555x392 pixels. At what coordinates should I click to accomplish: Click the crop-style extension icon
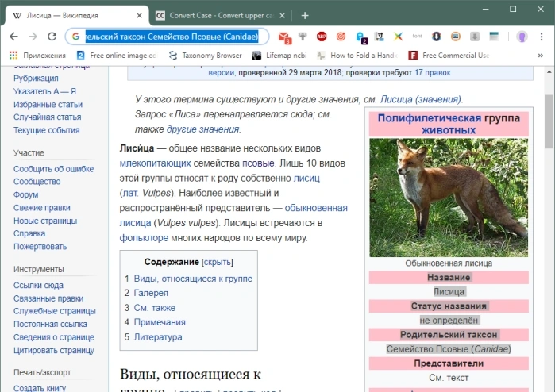(380, 37)
